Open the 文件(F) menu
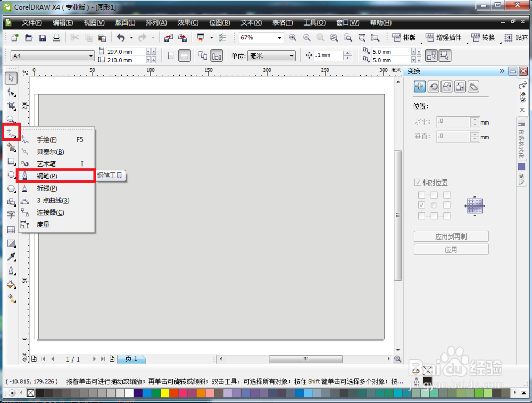Screen dimensions: 532x403 [31, 23]
